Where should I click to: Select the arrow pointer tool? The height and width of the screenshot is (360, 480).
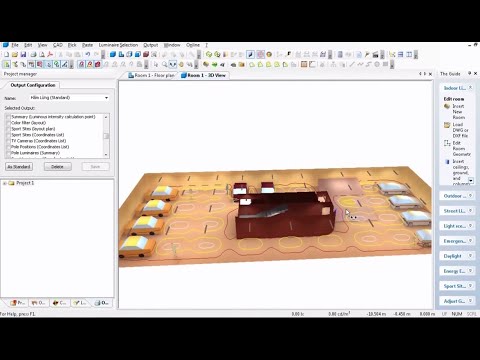tap(156, 64)
